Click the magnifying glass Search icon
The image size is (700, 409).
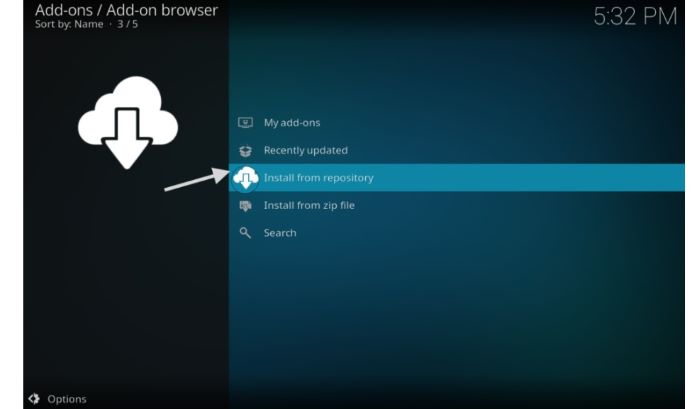point(245,233)
